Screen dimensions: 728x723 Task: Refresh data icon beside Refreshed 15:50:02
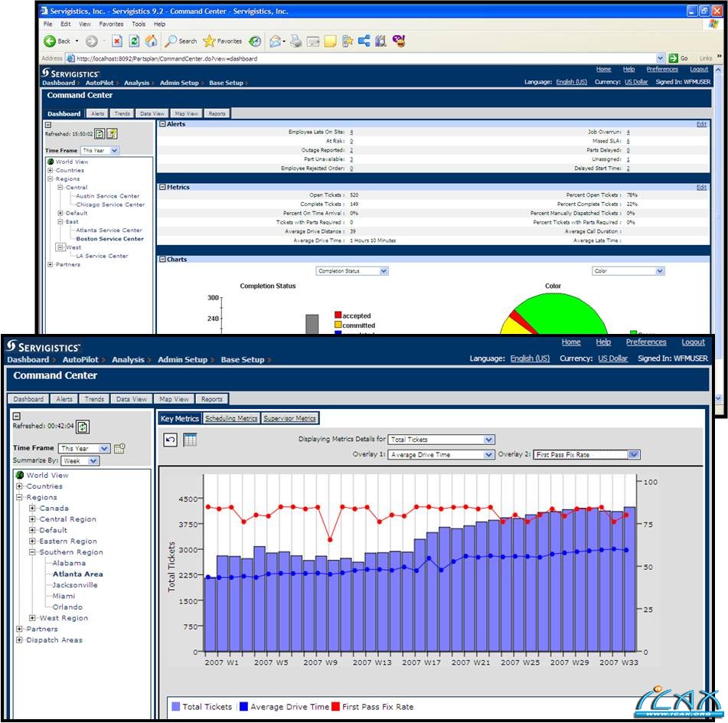[100, 134]
